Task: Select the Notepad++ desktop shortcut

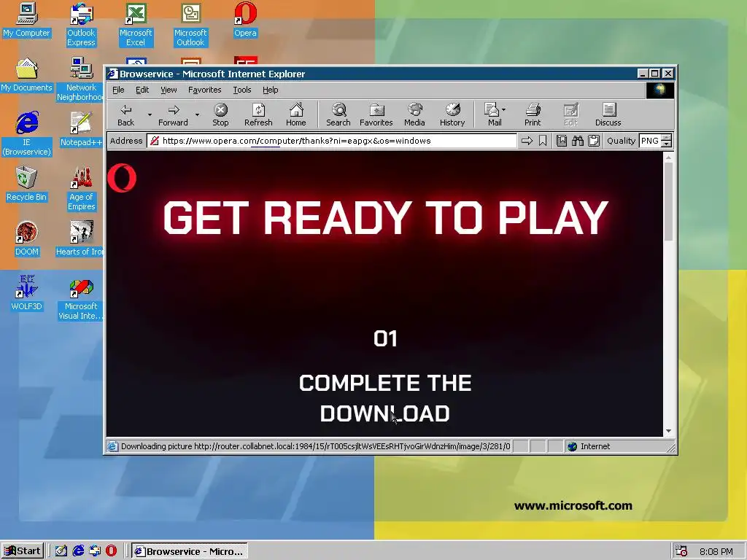Action: pos(81,129)
